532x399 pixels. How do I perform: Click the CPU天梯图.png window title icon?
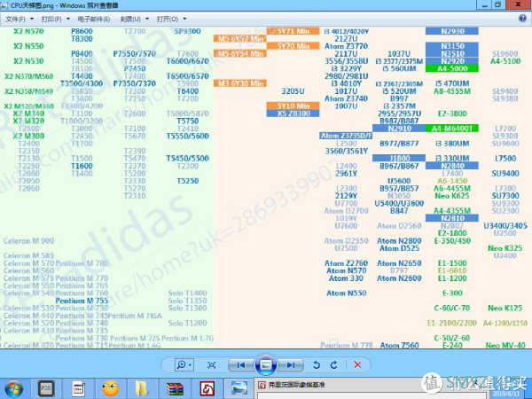click(4, 5)
